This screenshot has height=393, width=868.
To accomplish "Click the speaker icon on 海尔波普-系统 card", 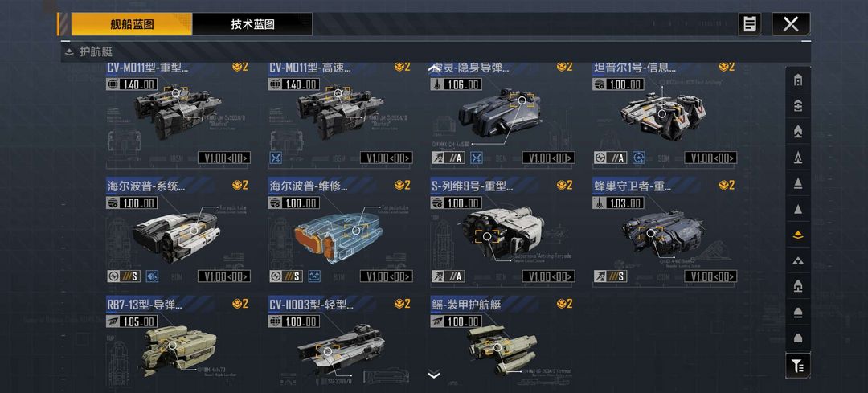I will [x=152, y=276].
